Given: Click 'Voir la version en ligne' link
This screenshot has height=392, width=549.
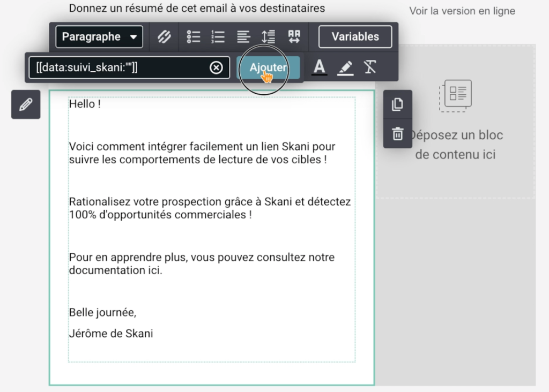Looking at the screenshot, I should [x=462, y=11].
